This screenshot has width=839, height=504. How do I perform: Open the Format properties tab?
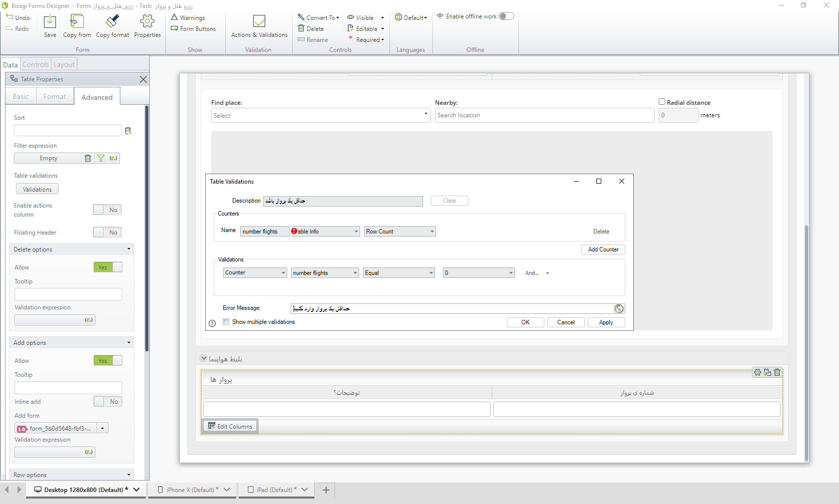pyautogui.click(x=54, y=96)
